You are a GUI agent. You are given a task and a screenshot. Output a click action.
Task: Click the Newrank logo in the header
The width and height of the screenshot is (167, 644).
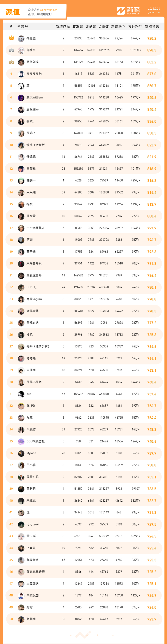128,11
